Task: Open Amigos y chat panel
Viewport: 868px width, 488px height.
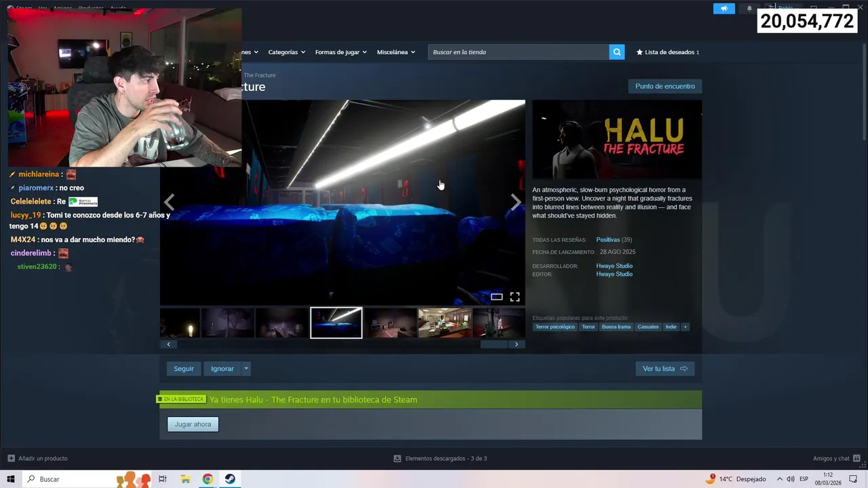Action: (x=835, y=458)
